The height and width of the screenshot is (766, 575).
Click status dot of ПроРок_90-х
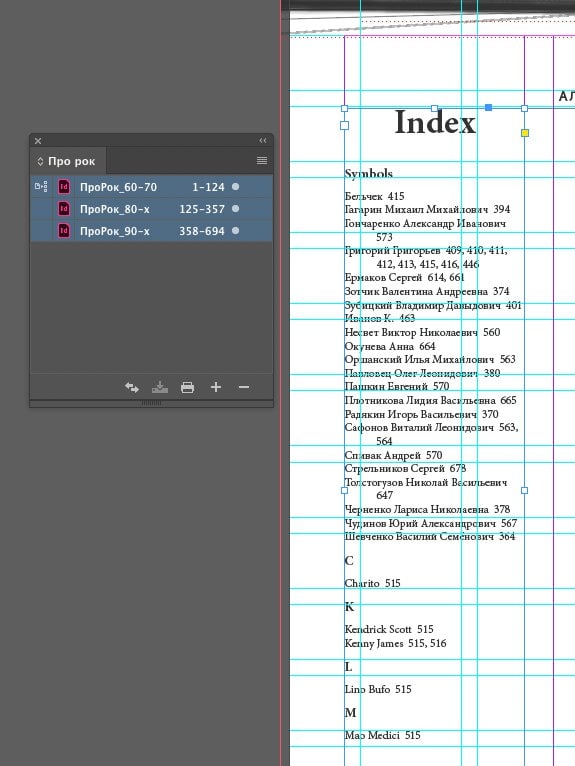pos(235,231)
